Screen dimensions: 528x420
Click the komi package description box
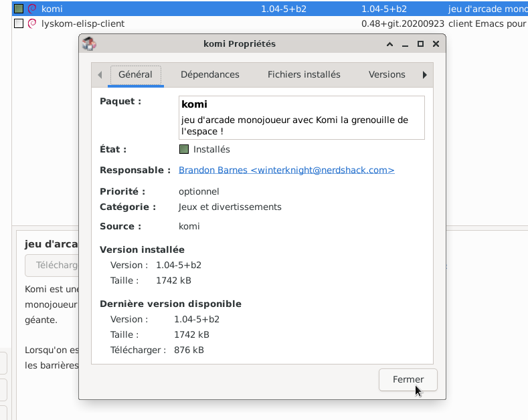coord(301,118)
